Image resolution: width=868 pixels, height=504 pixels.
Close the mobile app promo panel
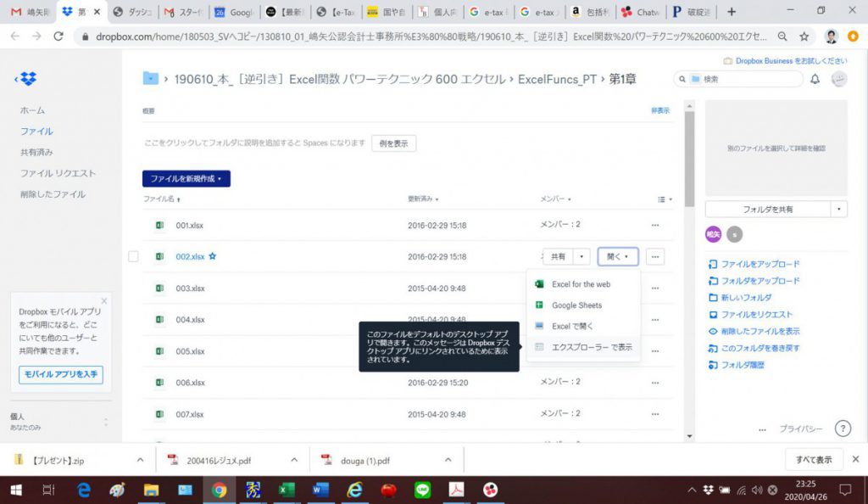click(104, 300)
